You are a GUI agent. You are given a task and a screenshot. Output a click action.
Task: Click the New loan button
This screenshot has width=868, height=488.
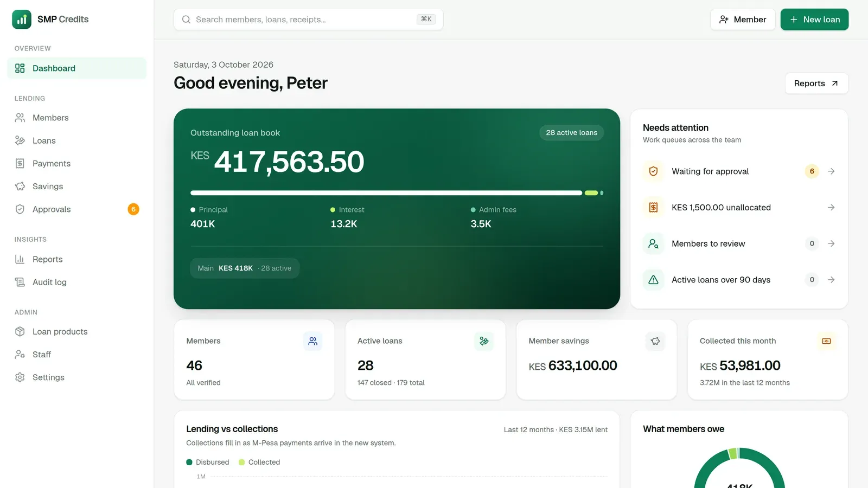point(814,20)
